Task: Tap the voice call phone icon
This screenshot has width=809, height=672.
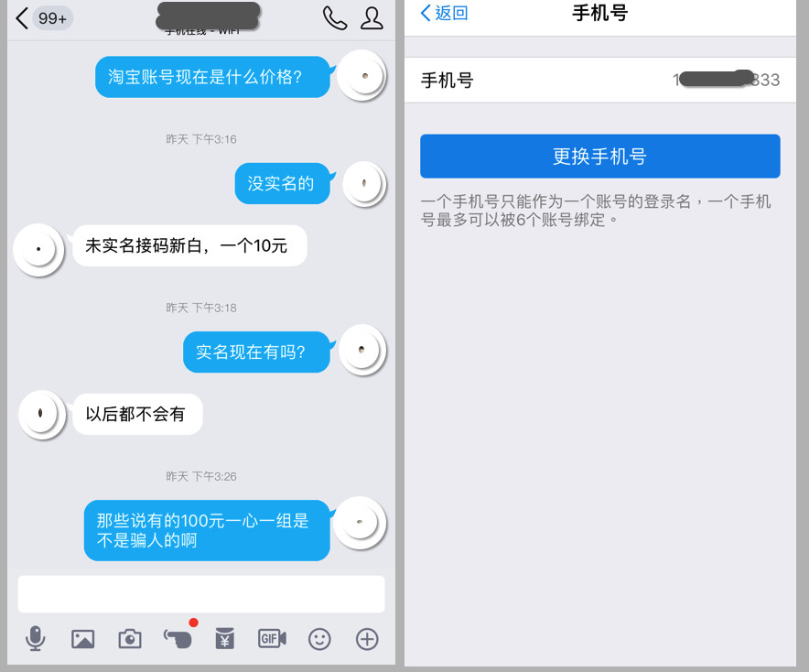Action: pos(335,18)
